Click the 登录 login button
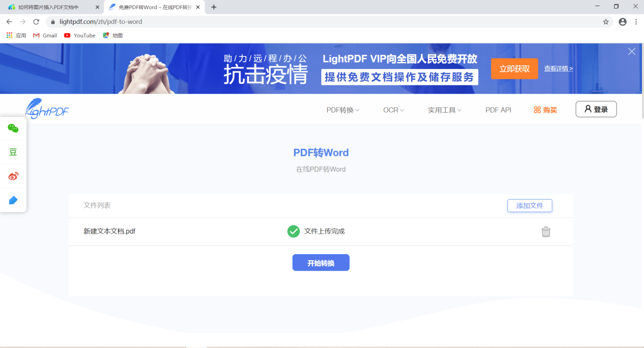The width and height of the screenshot is (644, 348). point(596,109)
